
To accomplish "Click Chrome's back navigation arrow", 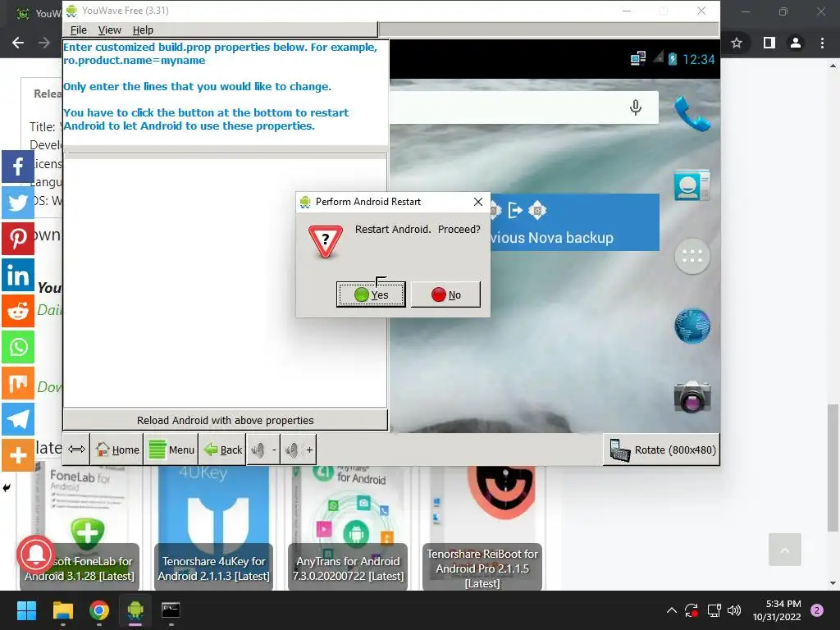I will coord(18,43).
